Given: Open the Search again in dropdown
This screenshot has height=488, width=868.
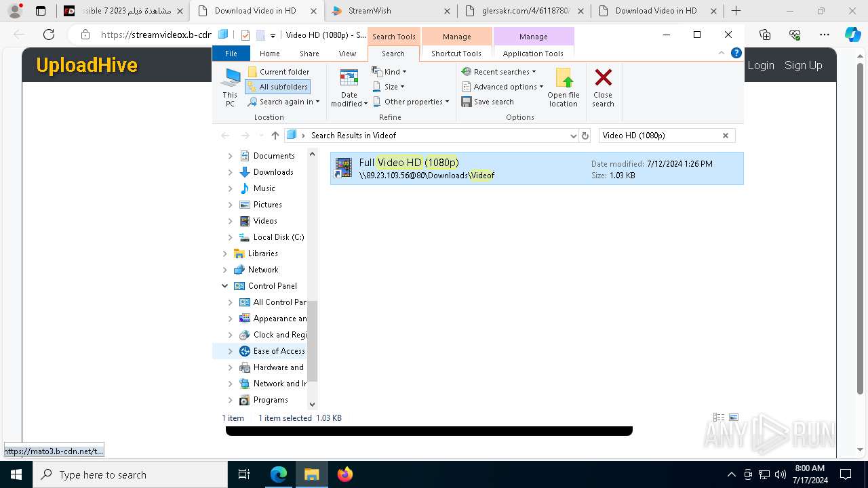Looking at the screenshot, I should tap(283, 102).
